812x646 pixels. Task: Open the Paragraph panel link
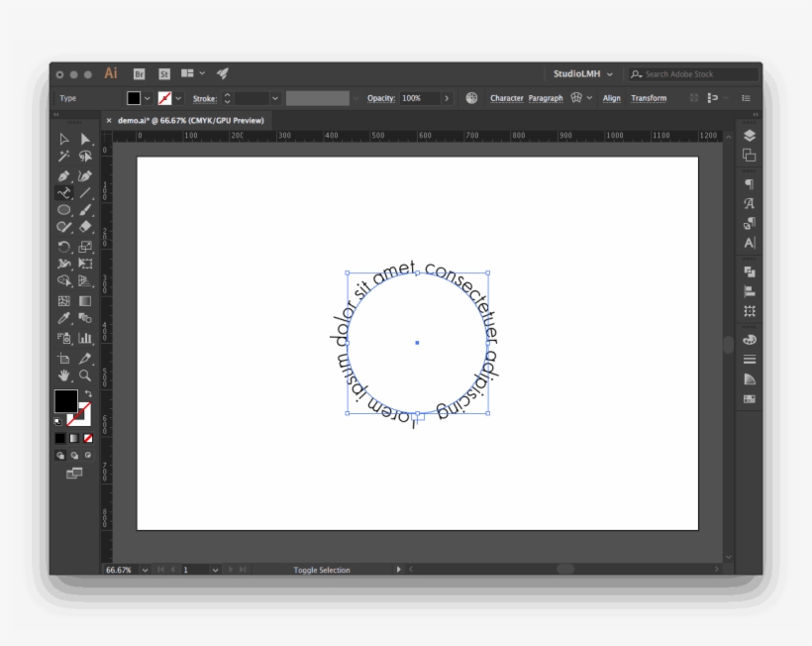[546, 98]
